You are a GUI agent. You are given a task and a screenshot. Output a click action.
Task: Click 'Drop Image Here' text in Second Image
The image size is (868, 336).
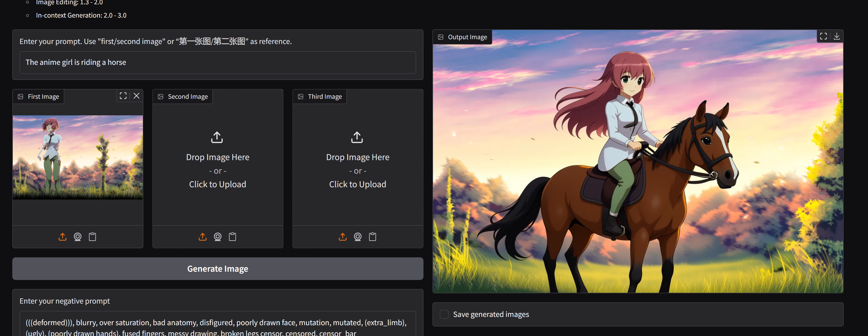(x=218, y=157)
